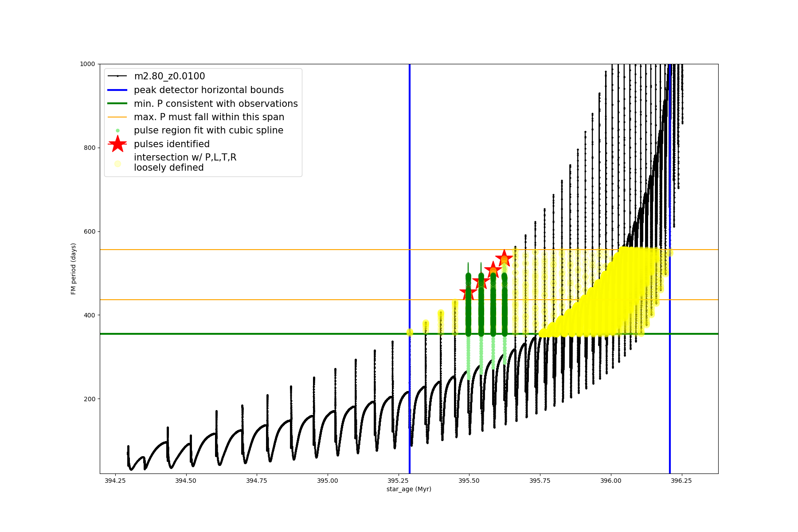Screen dimensions: 798x532
Task: Click the yellow marker on the left blue line
Action: (410, 332)
